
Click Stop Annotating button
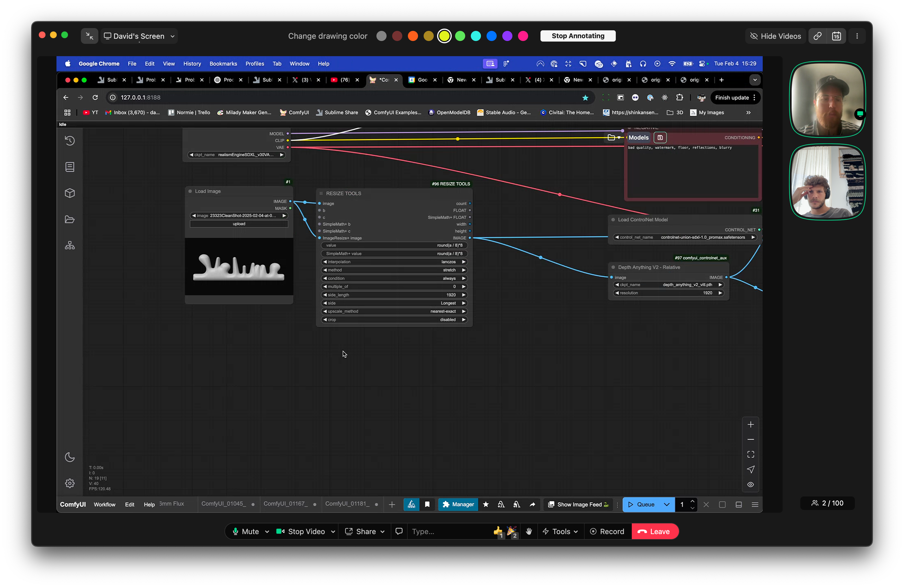pyautogui.click(x=578, y=36)
